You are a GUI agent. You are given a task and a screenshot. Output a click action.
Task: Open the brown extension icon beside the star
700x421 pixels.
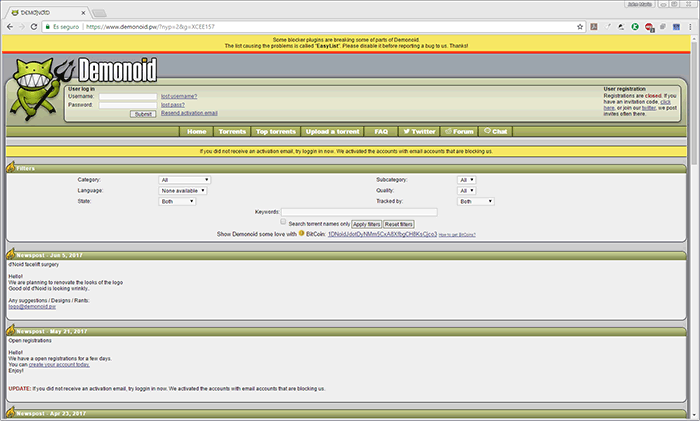click(594, 27)
